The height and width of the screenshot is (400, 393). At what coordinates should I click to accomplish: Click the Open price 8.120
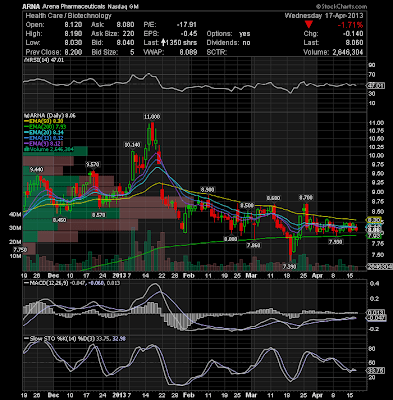point(72,25)
